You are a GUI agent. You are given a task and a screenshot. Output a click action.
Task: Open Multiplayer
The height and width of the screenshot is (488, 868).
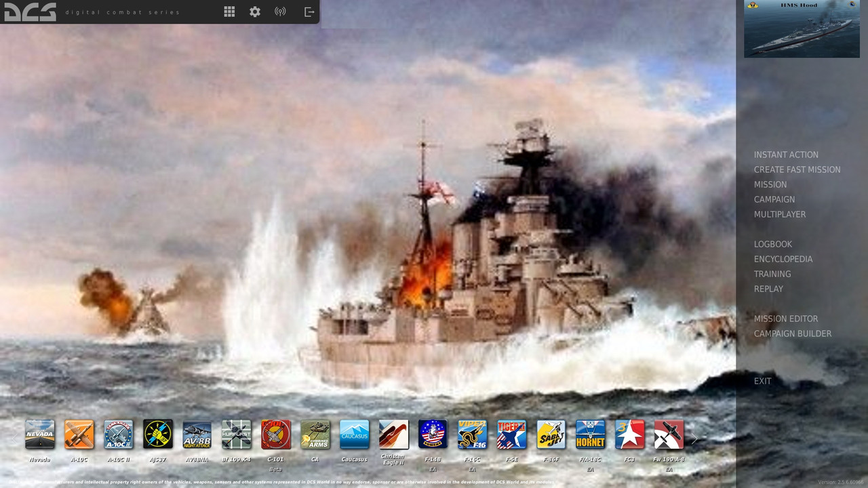[780, 214]
